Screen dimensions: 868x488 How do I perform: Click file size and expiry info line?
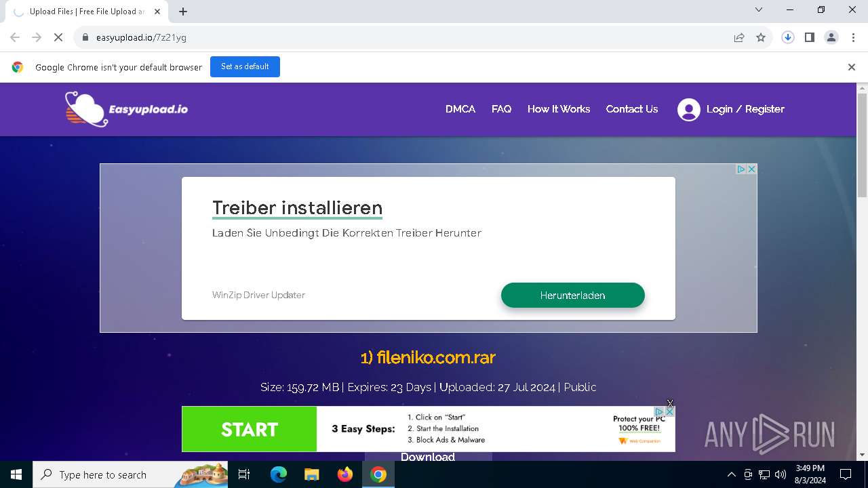[x=428, y=387]
